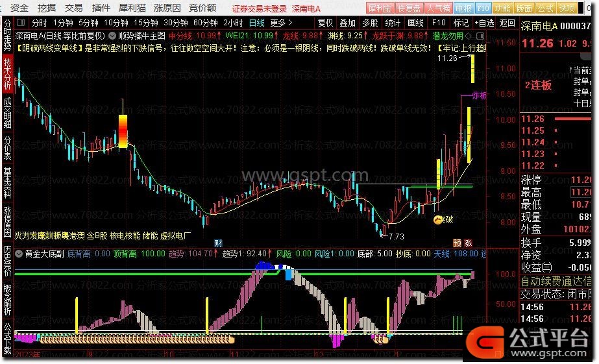Open the 资金 menu
The width and height of the screenshot is (599, 364).
coord(19,8)
